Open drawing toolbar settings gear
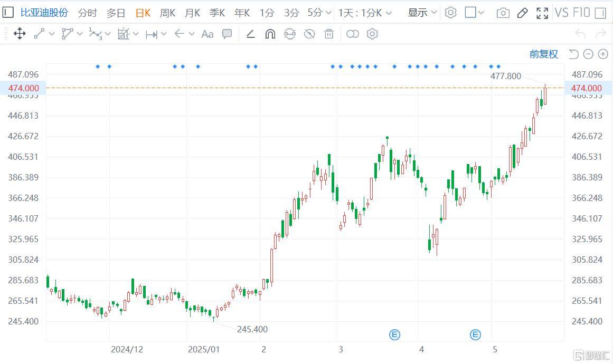The image size is (613, 364). pos(372,34)
